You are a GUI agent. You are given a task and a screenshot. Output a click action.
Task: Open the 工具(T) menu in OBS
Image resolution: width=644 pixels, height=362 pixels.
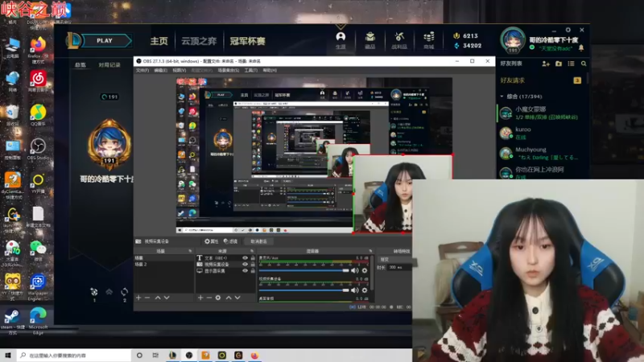[x=250, y=71]
